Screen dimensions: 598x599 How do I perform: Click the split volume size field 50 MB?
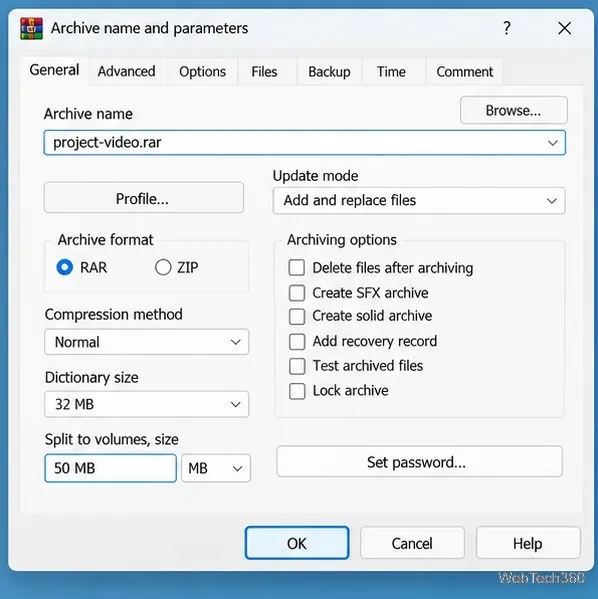click(110, 468)
